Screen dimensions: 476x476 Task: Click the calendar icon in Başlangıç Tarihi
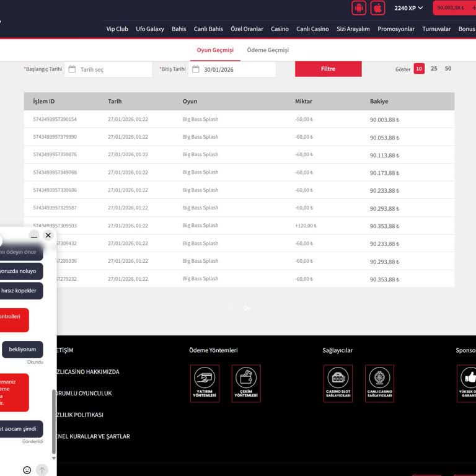(x=72, y=69)
